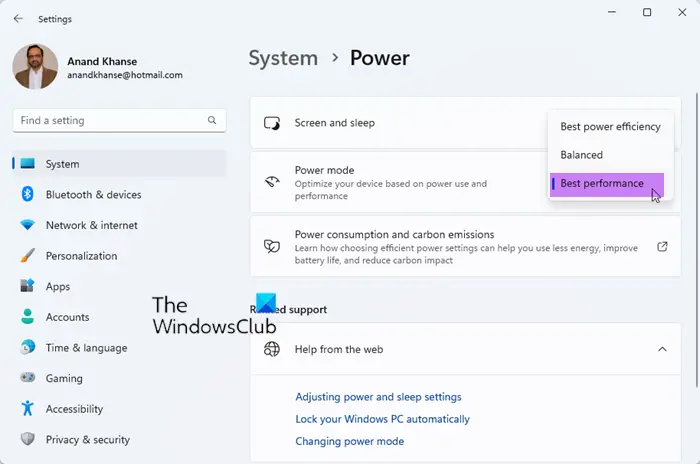Image resolution: width=700 pixels, height=464 pixels.
Task: Go back with the Settings back arrow
Action: coord(18,18)
